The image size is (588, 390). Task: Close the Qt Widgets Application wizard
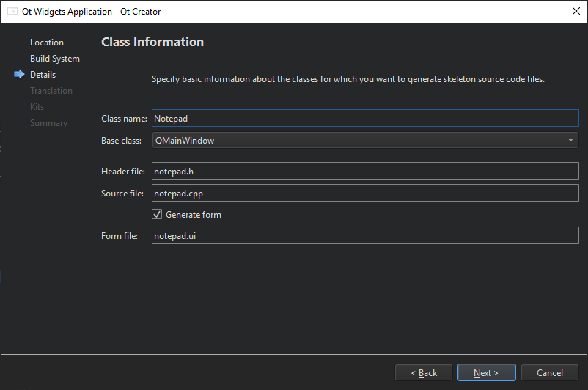pyautogui.click(x=576, y=11)
